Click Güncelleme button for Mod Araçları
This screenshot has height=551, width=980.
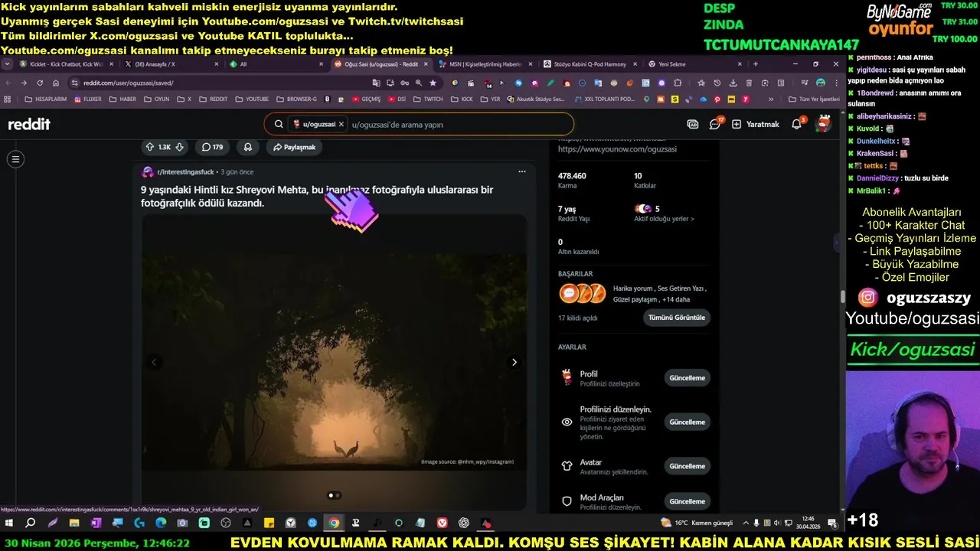tap(687, 501)
